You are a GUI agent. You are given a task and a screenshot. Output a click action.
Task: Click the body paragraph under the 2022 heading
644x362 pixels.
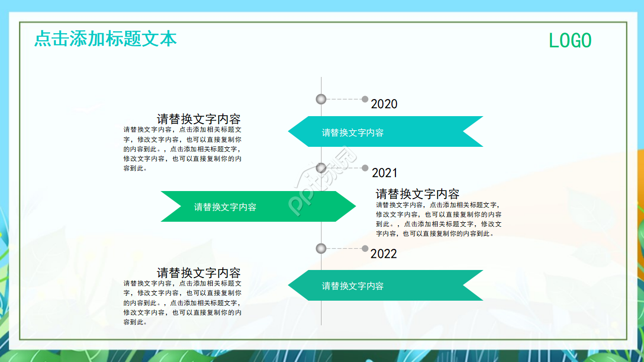coord(183,301)
